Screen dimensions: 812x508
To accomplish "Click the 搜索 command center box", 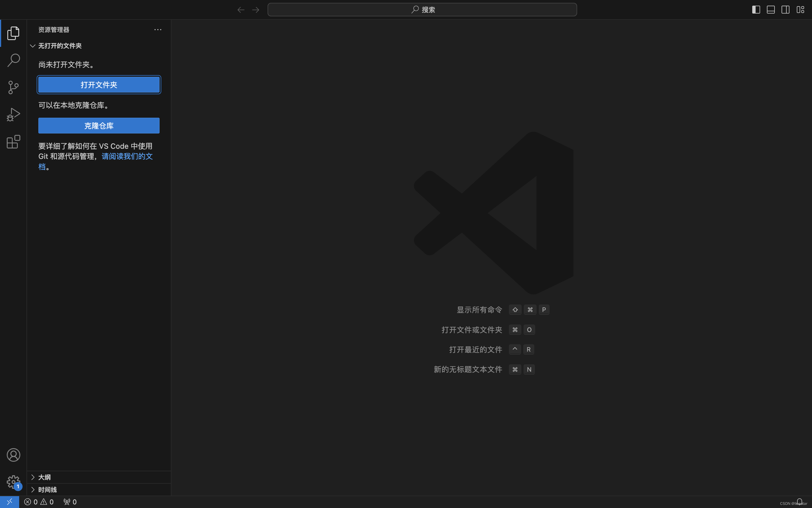I will [x=422, y=10].
